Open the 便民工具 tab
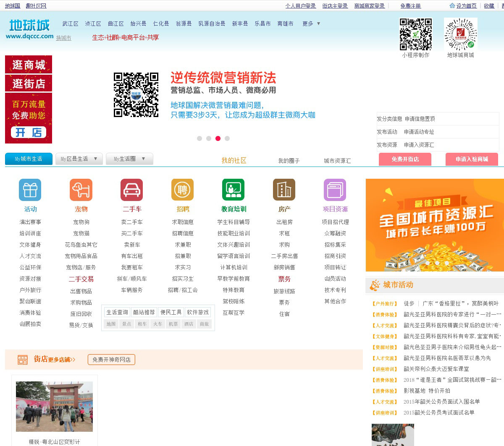The height and width of the screenshot is (446, 504). 171,312
